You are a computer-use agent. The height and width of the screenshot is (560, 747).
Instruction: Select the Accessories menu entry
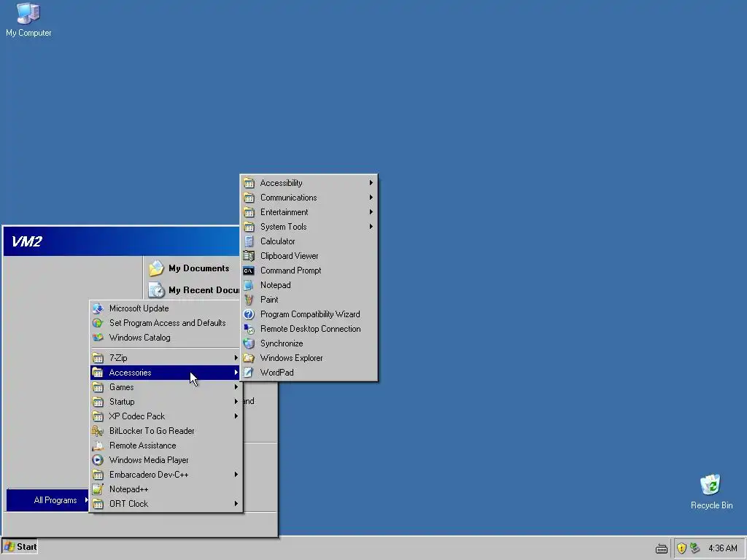[x=166, y=373]
